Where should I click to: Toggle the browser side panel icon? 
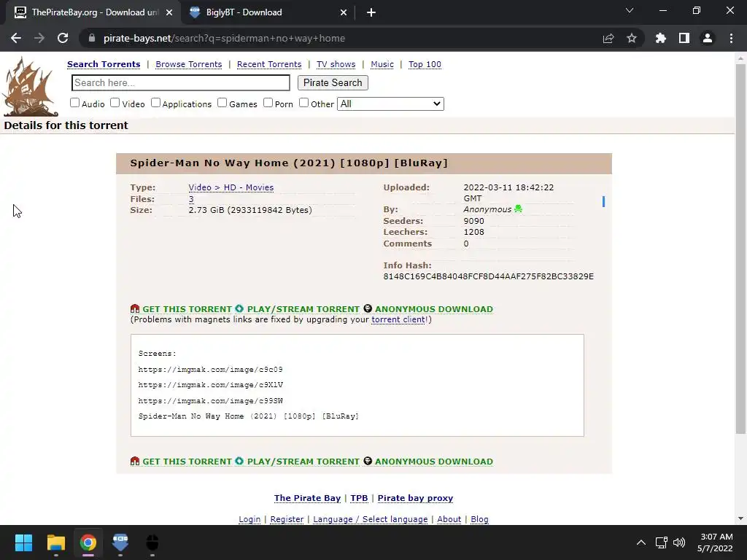click(x=684, y=38)
